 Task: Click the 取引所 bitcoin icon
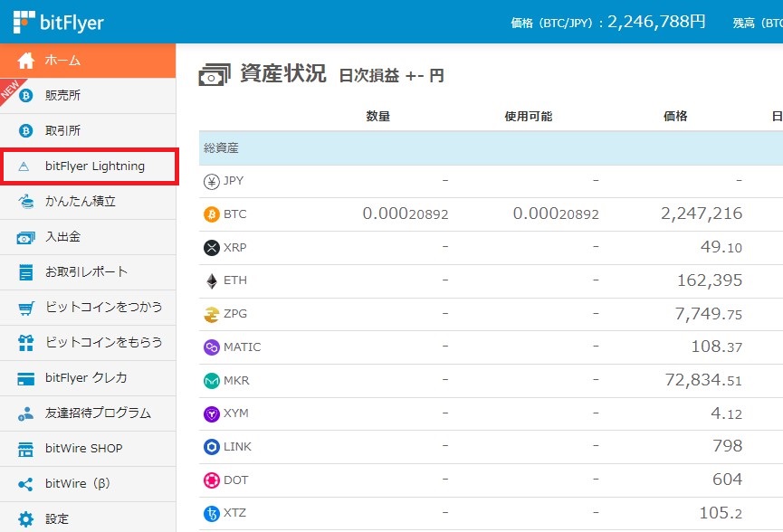(x=25, y=131)
